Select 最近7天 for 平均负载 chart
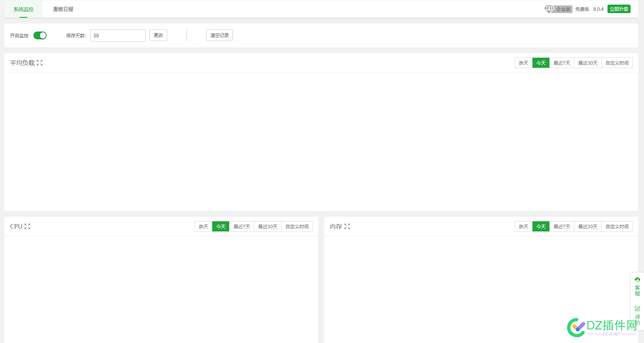This screenshot has width=644, height=343. [562, 63]
